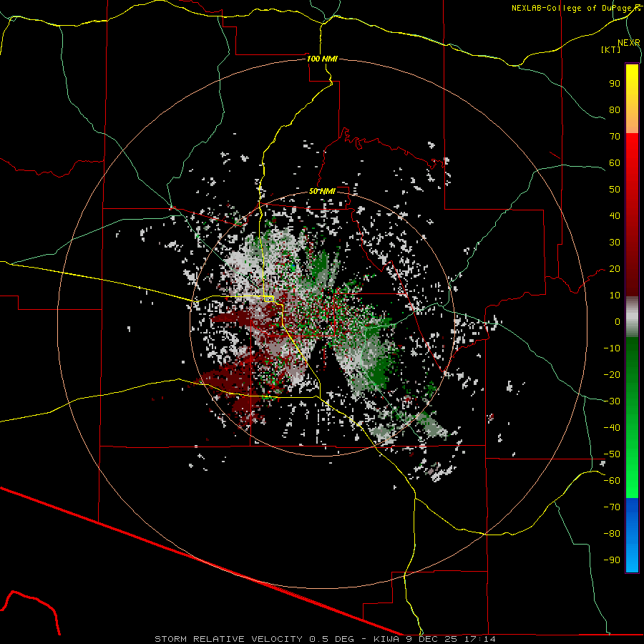Click the 40 value on velocity scale

[615, 215]
